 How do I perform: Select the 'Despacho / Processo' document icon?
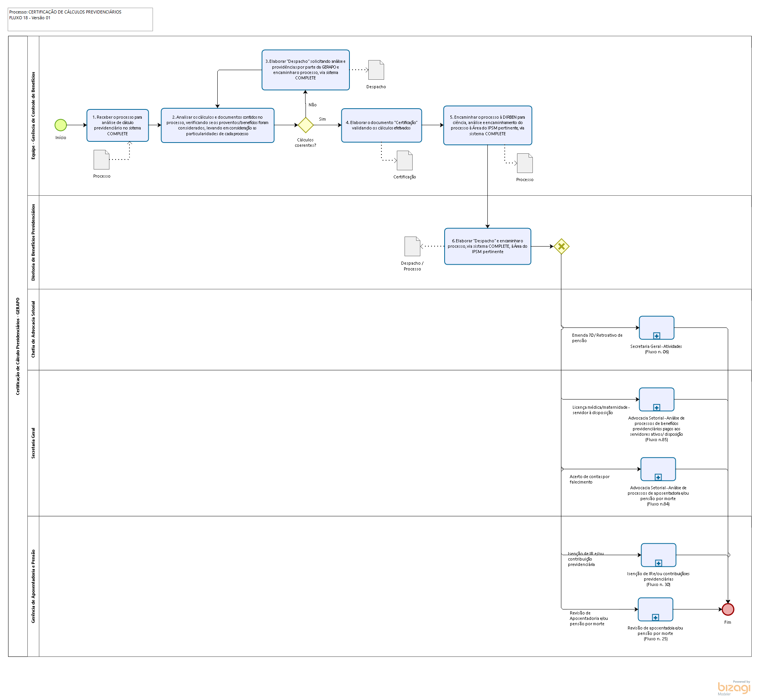click(412, 247)
